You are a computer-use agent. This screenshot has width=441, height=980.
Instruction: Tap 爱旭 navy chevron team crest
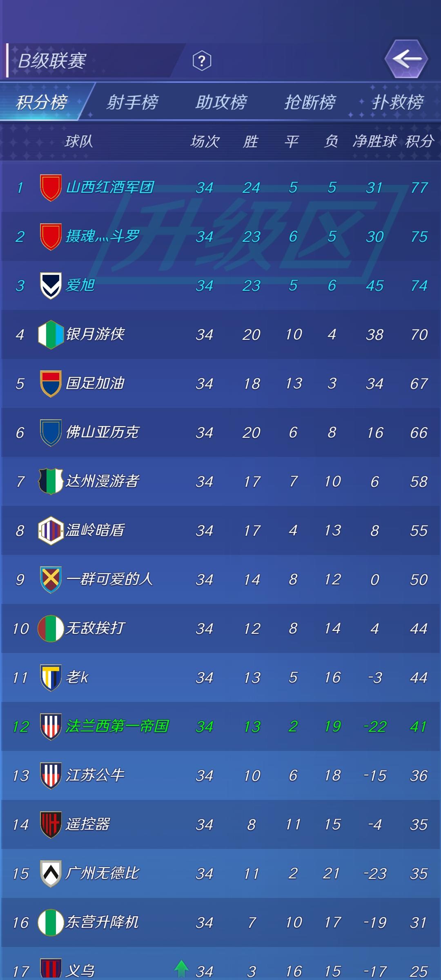(51, 285)
